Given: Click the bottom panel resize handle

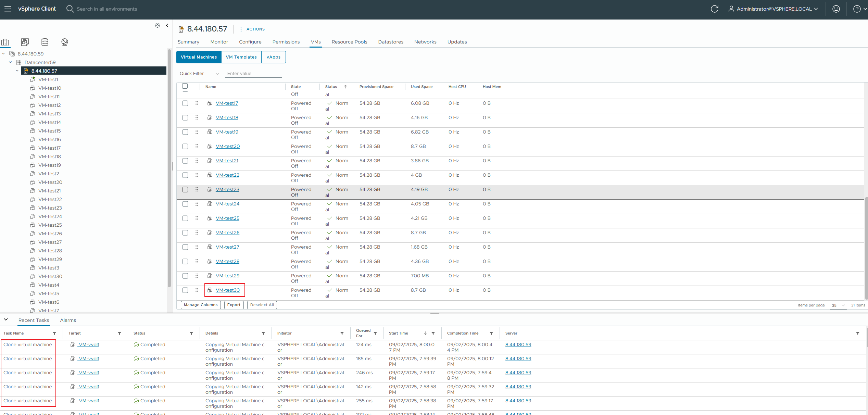Looking at the screenshot, I should point(435,313).
